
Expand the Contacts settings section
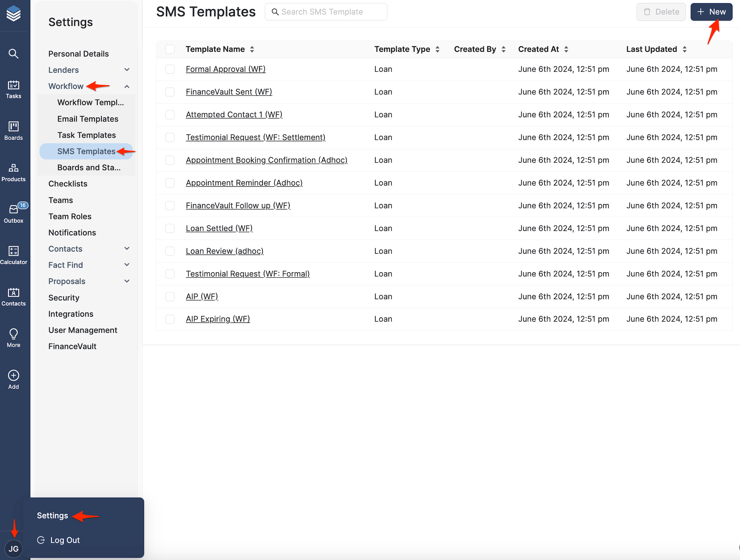65,249
